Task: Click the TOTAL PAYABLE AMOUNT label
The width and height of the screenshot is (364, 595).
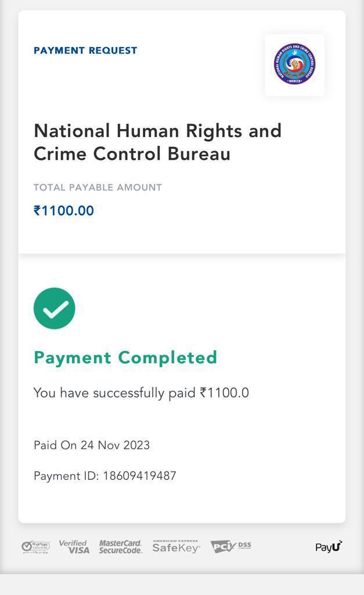Action: 98,188
